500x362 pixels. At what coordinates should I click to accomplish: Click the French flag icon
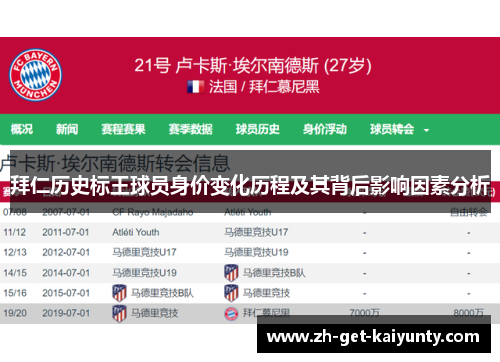(x=196, y=87)
